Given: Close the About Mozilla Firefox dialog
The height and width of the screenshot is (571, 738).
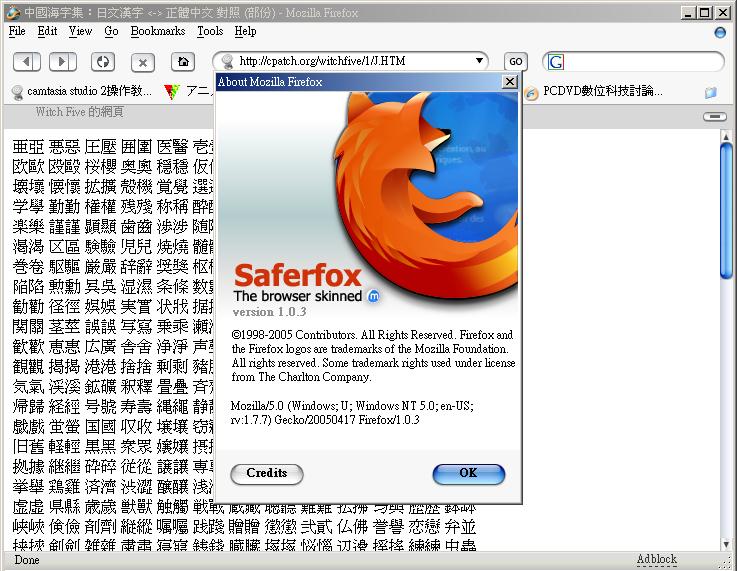Looking at the screenshot, I should (x=510, y=82).
